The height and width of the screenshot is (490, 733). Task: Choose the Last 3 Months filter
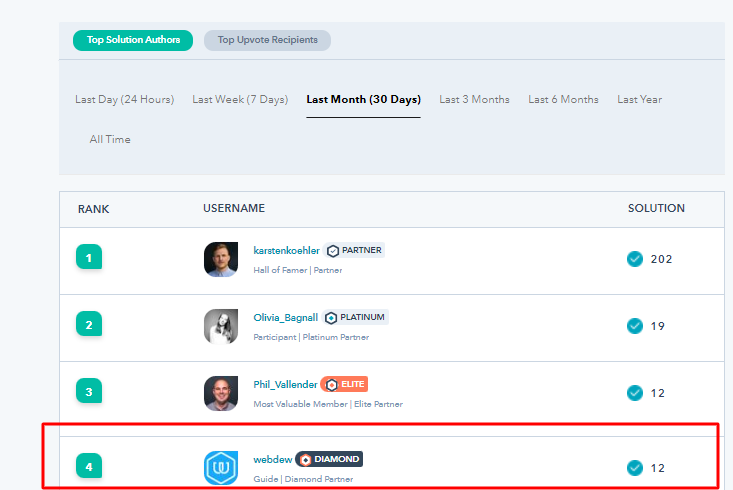click(x=474, y=99)
